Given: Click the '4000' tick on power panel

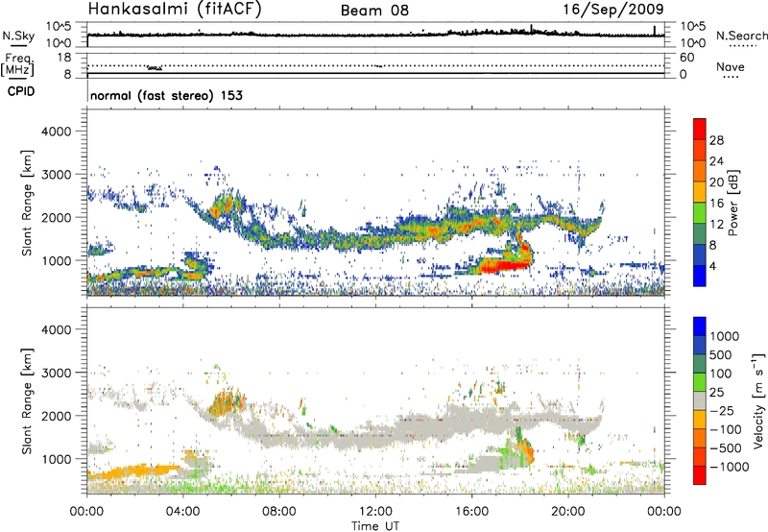Looking at the screenshot, I should (57, 132).
